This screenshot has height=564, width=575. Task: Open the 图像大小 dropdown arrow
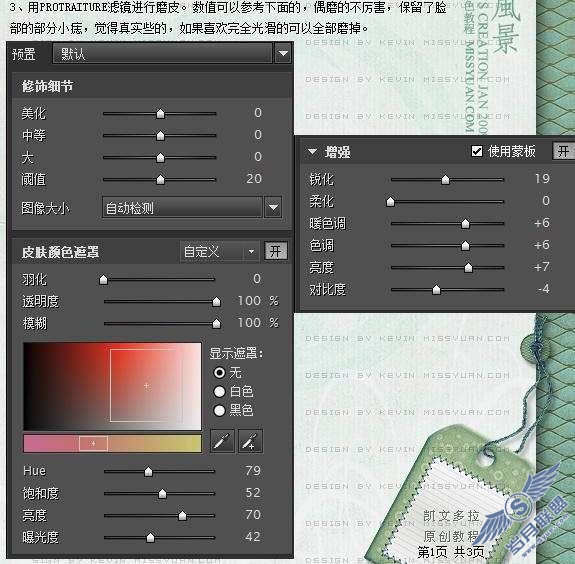(273, 208)
